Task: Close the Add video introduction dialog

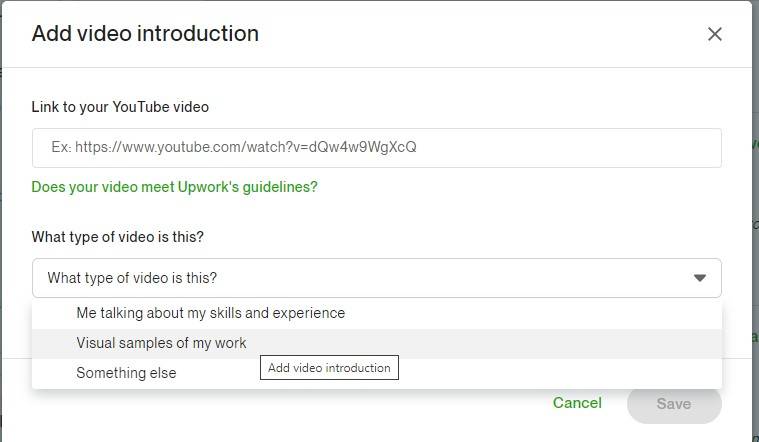Action: [714, 34]
